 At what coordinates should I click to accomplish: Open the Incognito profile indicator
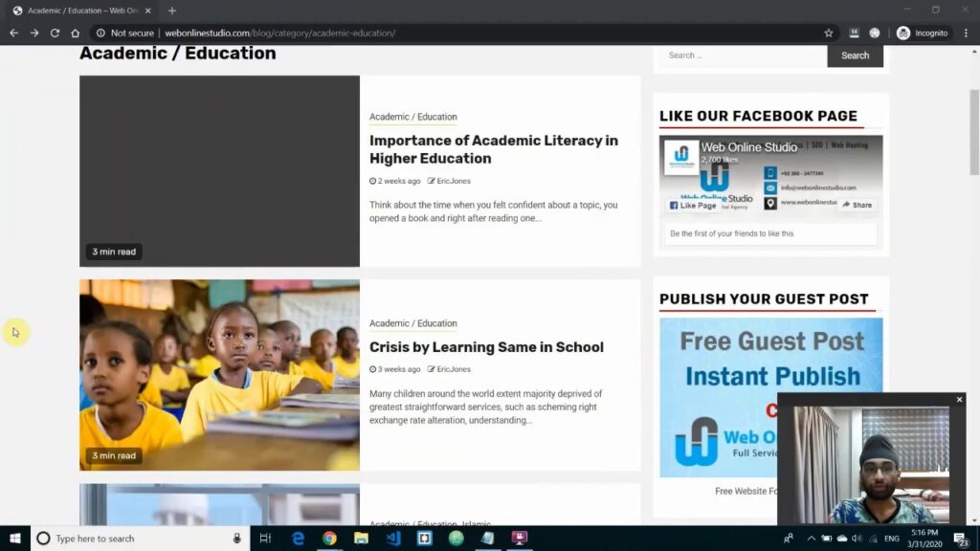923,33
